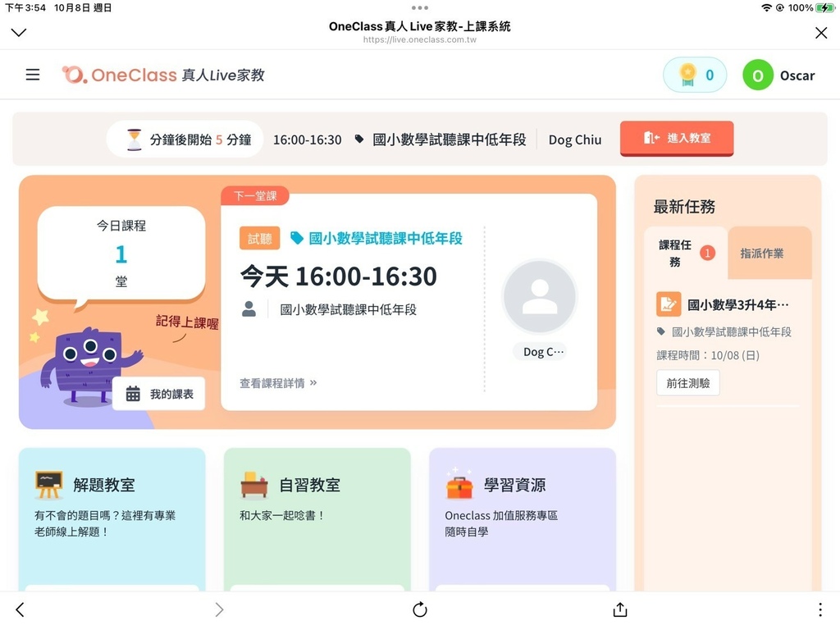The image size is (840, 630).
Task: Click the 下一堂課 label
Action: (255, 195)
